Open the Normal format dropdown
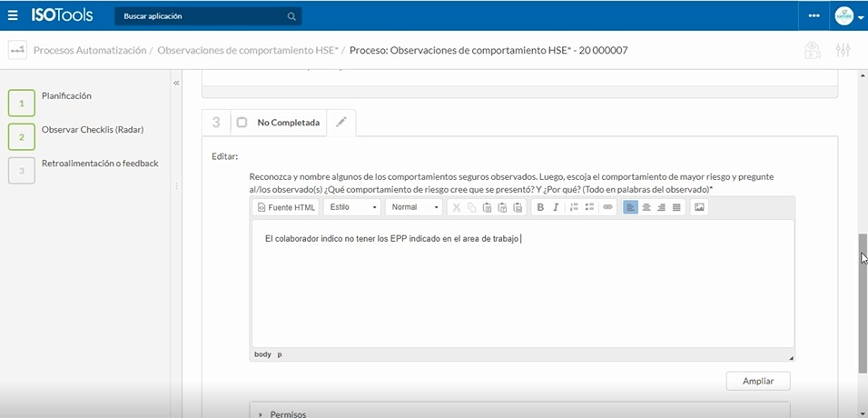This screenshot has width=868, height=418. [413, 207]
